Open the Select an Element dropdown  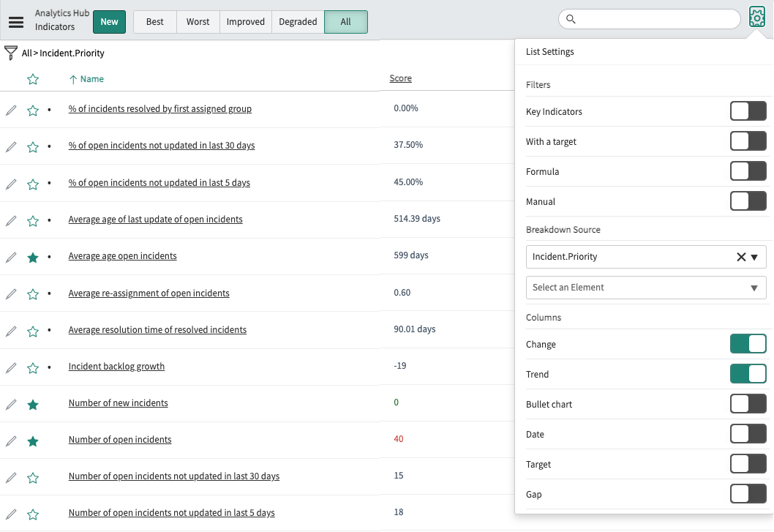pyautogui.click(x=646, y=288)
